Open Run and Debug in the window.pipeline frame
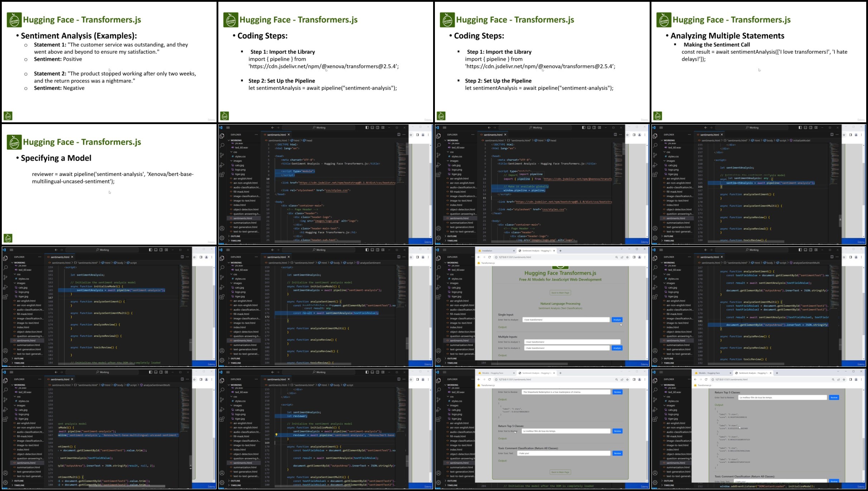The image size is (868, 491). click(438, 165)
